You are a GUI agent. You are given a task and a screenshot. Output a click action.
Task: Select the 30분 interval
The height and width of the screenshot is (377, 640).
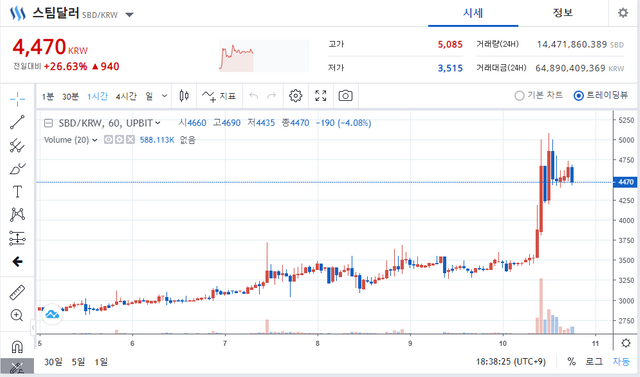70,96
